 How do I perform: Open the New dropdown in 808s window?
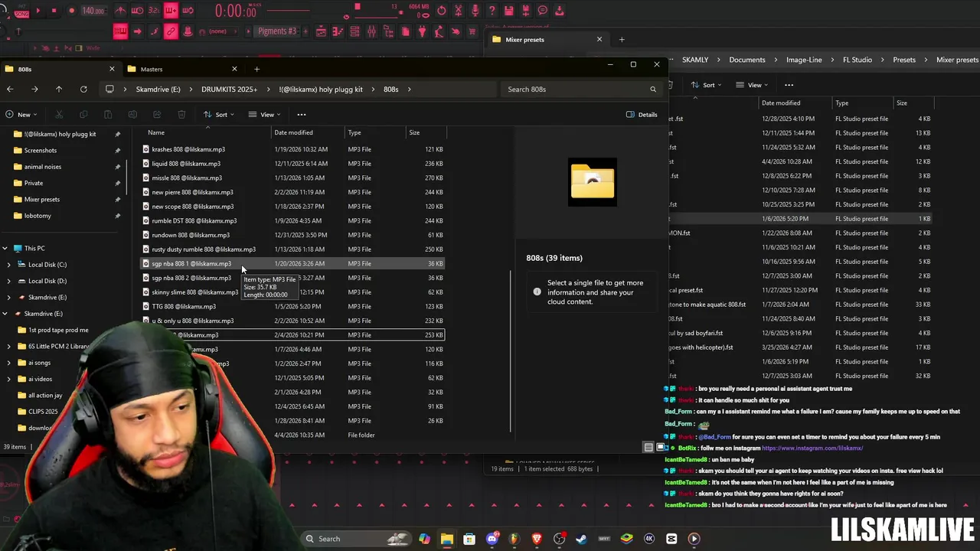tap(21, 115)
